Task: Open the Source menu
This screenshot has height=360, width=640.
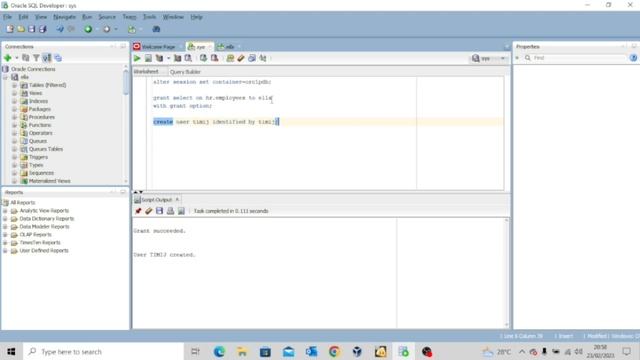Action: pyautogui.click(x=107, y=17)
